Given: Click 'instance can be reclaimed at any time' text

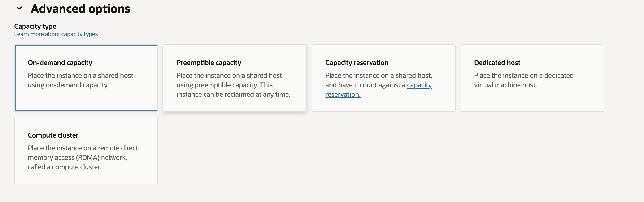Looking at the screenshot, I should 233,95.
